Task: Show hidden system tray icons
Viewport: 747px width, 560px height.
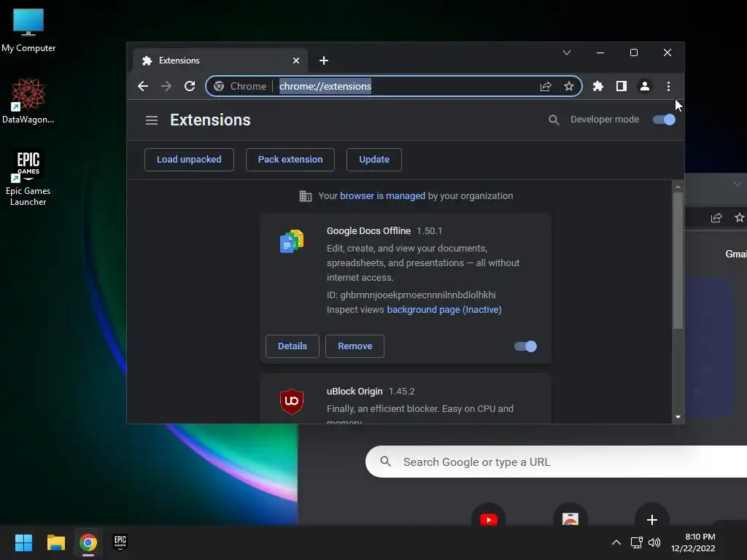Action: coord(616,542)
